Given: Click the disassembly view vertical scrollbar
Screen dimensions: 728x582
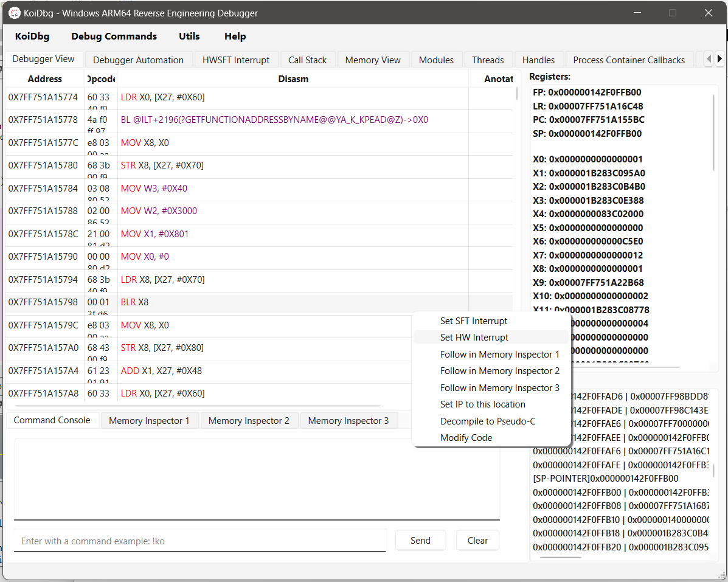Looking at the screenshot, I should tap(517, 94).
